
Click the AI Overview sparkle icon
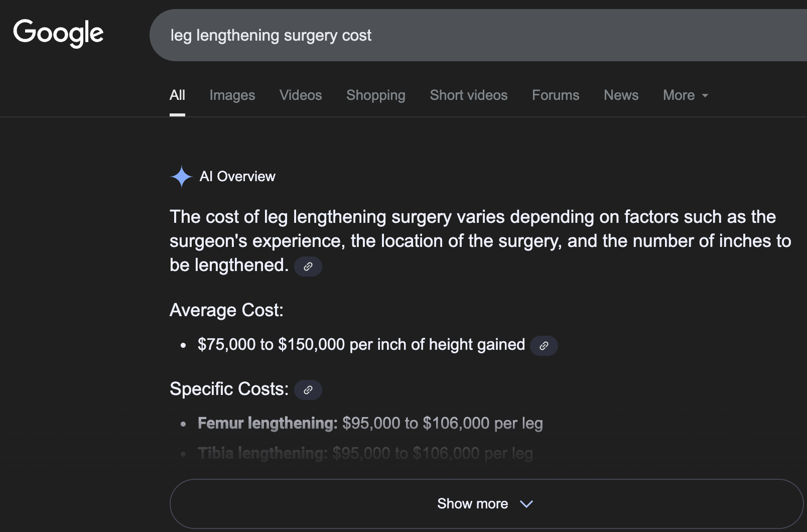[x=181, y=177]
